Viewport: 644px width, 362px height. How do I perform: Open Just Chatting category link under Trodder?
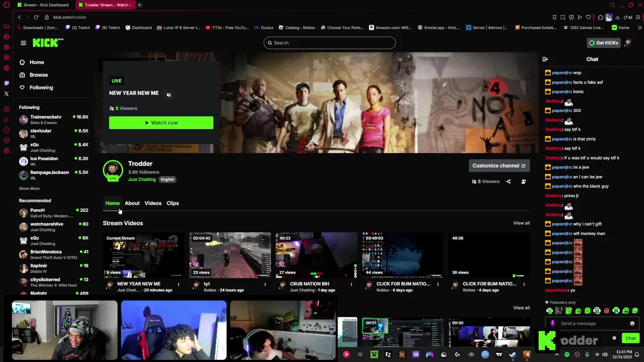click(x=142, y=179)
